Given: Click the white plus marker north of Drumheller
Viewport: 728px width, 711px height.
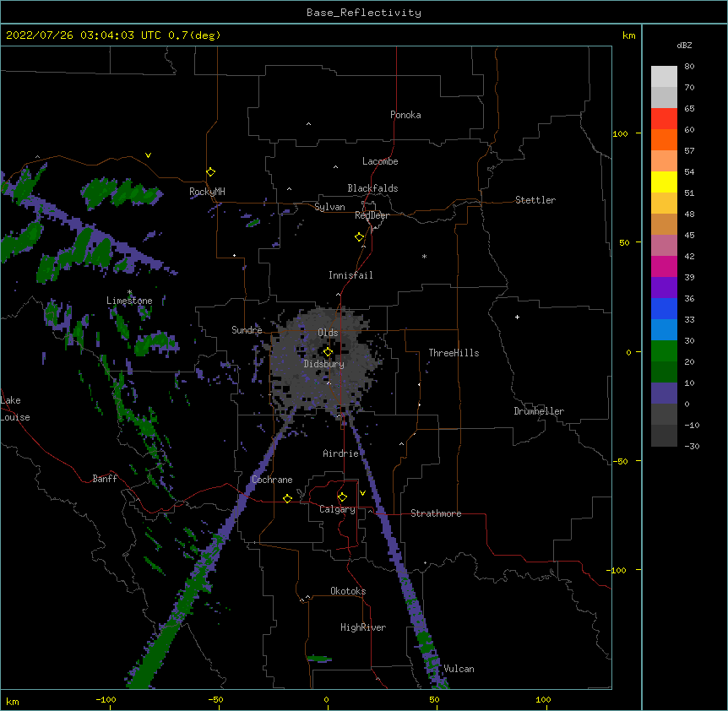Looking at the screenshot, I should tap(517, 317).
